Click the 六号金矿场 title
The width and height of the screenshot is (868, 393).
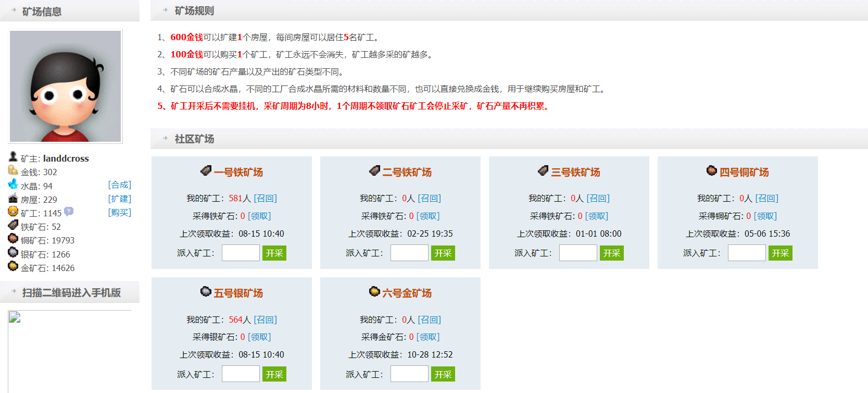pyautogui.click(x=407, y=293)
